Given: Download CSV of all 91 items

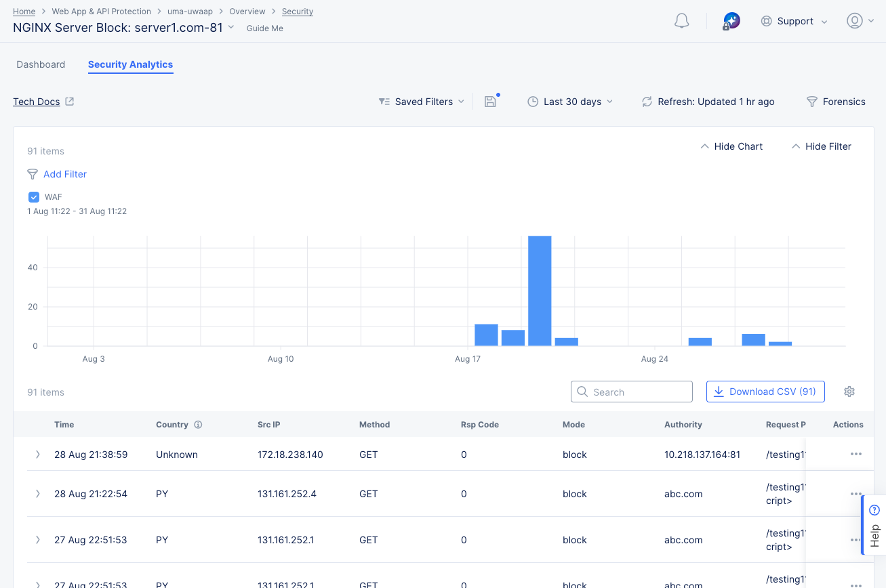Looking at the screenshot, I should click(765, 392).
